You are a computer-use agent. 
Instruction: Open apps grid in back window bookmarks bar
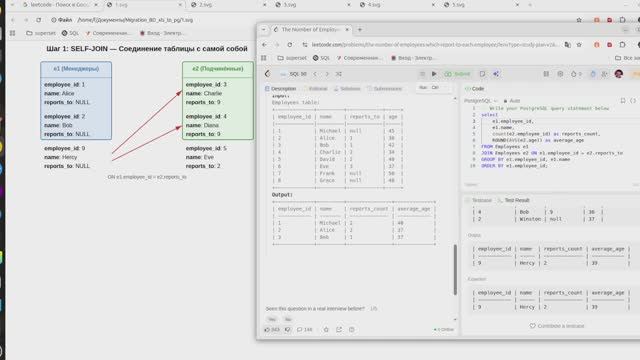[12, 33]
